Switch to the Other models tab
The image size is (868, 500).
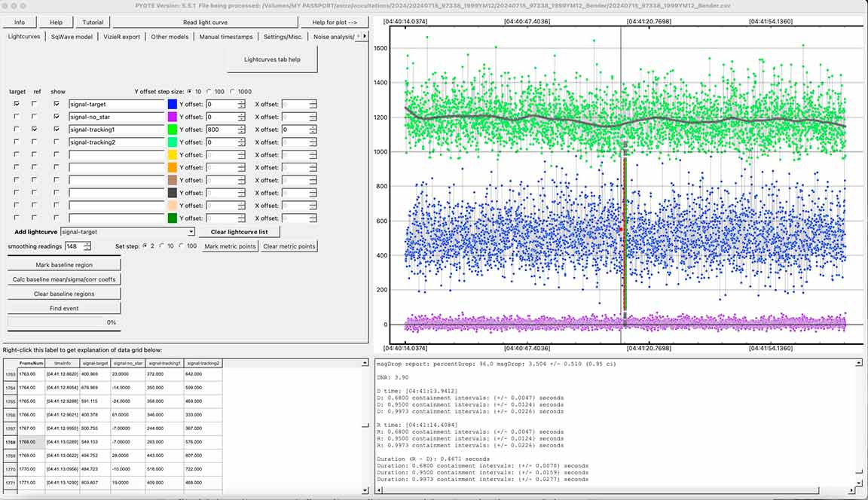point(170,37)
